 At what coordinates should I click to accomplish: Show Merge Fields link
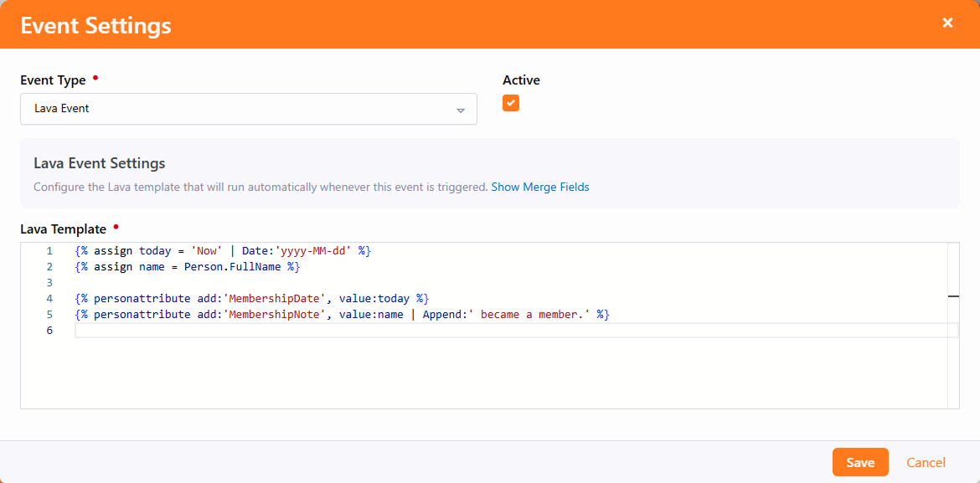click(539, 188)
